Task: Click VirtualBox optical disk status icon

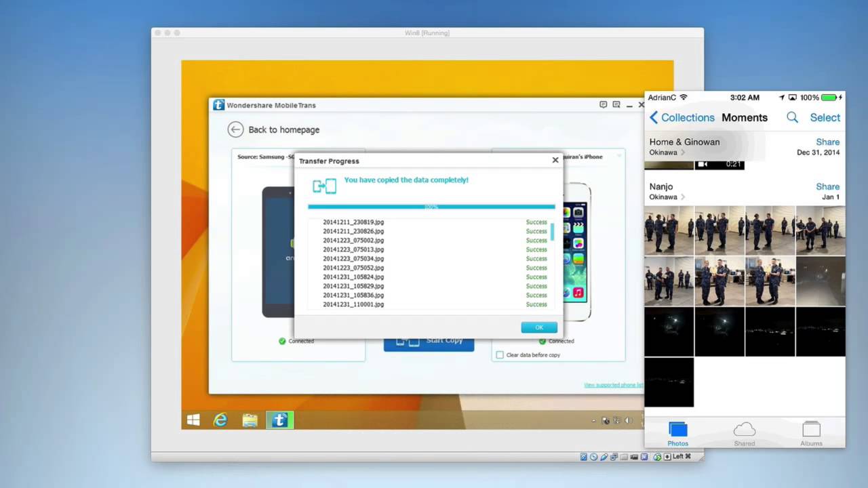Action: click(x=594, y=457)
